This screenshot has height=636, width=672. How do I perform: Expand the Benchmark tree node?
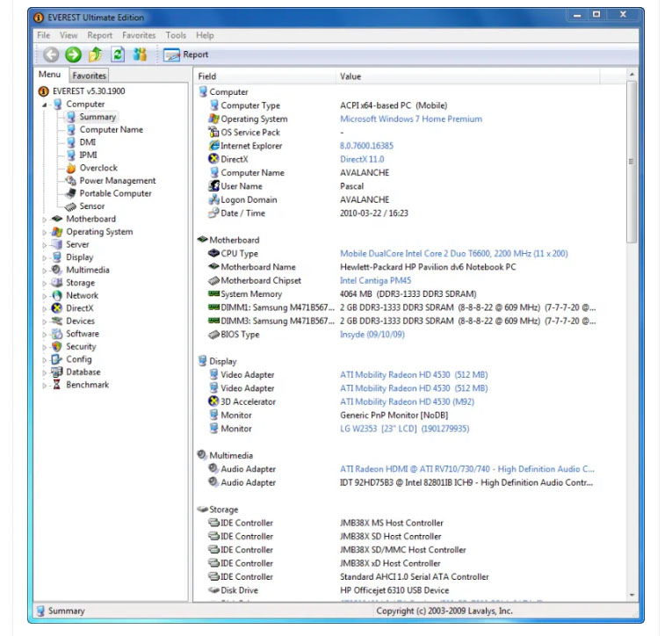(44, 386)
